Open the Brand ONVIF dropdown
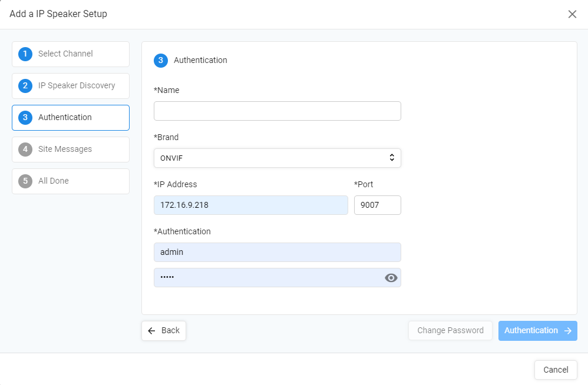The width and height of the screenshot is (588, 385). [x=277, y=158]
